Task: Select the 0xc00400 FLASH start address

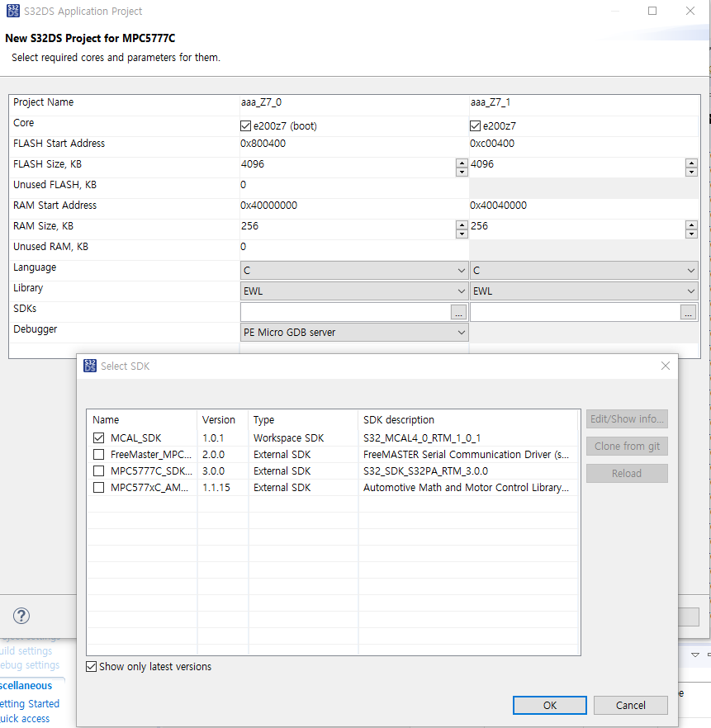Action: pyautogui.click(x=492, y=144)
